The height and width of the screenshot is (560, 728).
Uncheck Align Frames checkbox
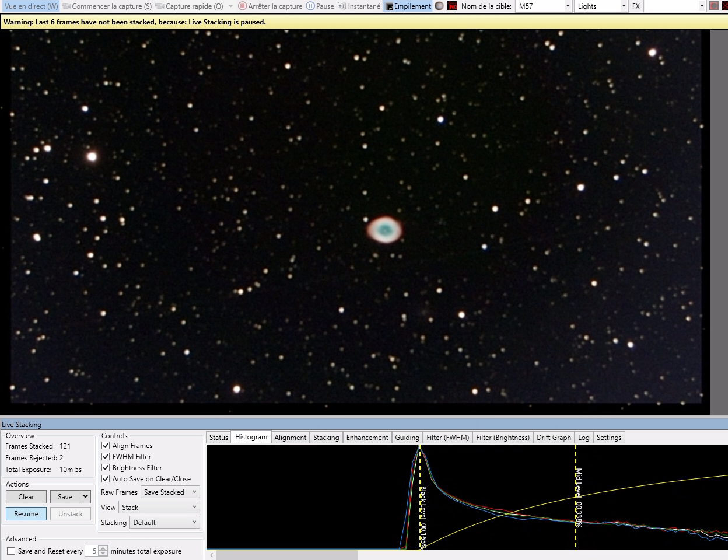pos(106,446)
